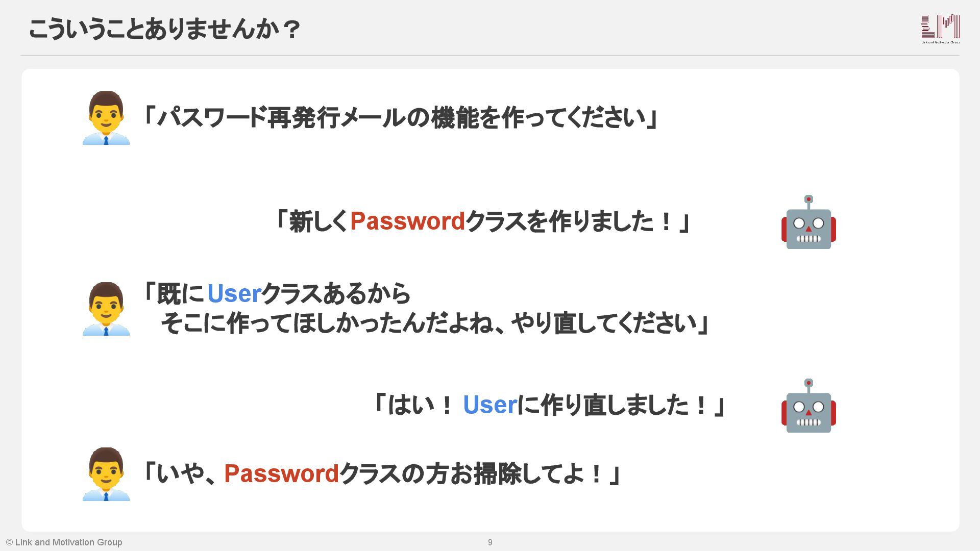Click the line そこに作ってほしかったんだよね、やり直してください
Viewport: 980px width, 551px height.
pyautogui.click(x=434, y=323)
